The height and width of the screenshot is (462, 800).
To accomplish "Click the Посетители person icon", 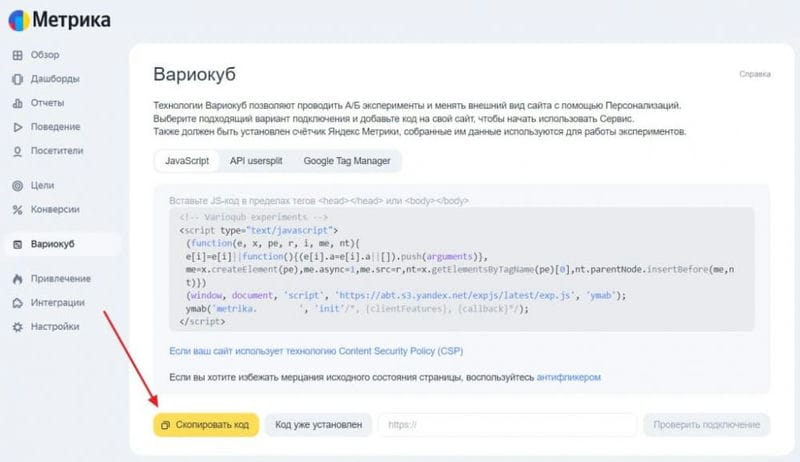I will coord(17,151).
